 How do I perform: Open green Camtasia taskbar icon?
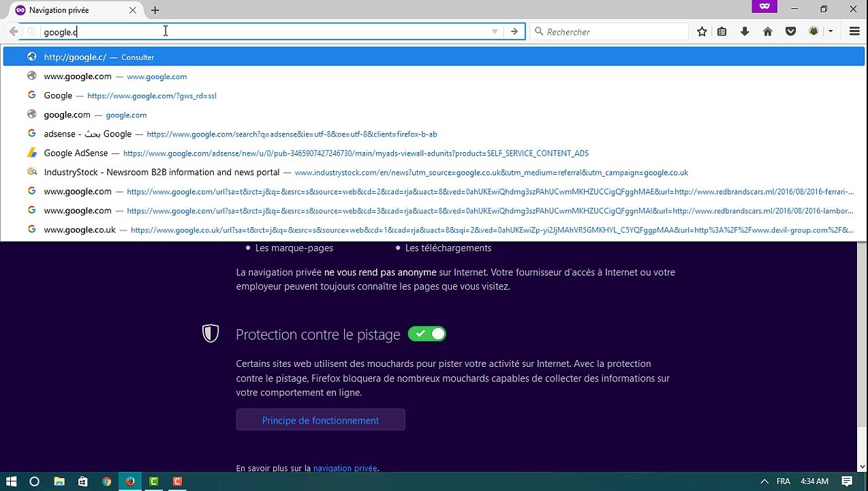click(x=154, y=481)
